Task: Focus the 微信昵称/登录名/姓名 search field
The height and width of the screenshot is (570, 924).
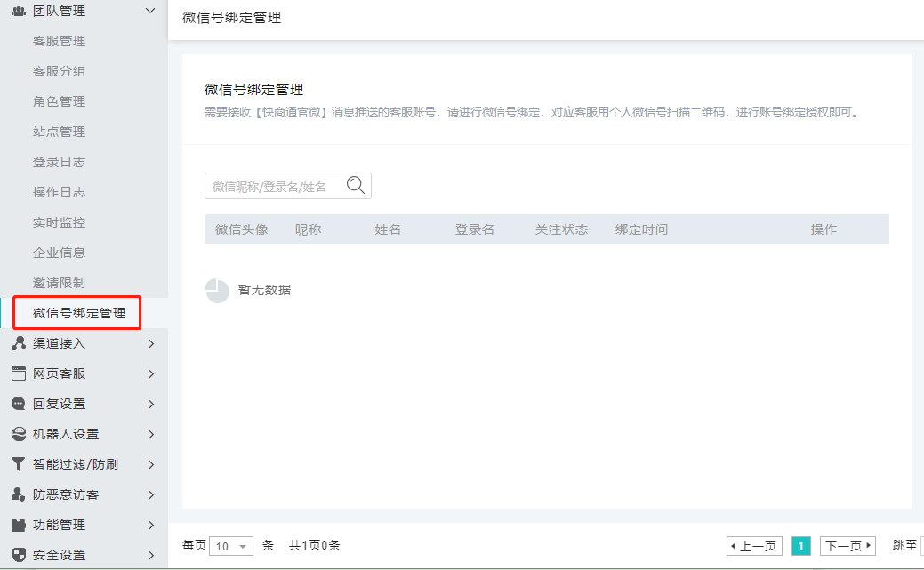Action: [x=274, y=186]
